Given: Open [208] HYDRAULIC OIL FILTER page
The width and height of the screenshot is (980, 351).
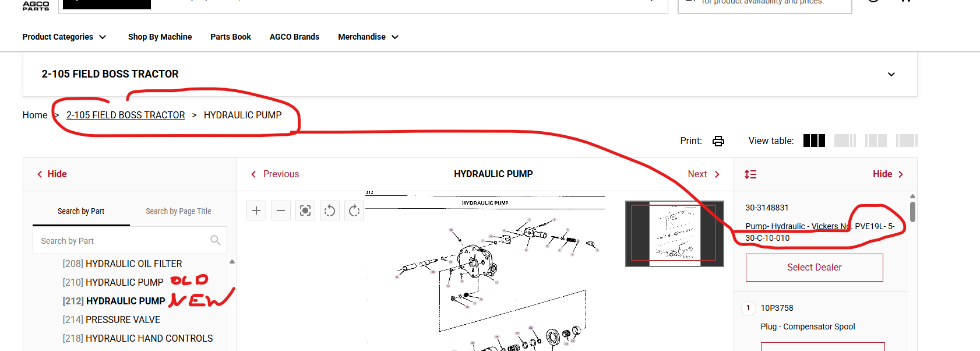Looking at the screenshot, I should pos(122,264).
